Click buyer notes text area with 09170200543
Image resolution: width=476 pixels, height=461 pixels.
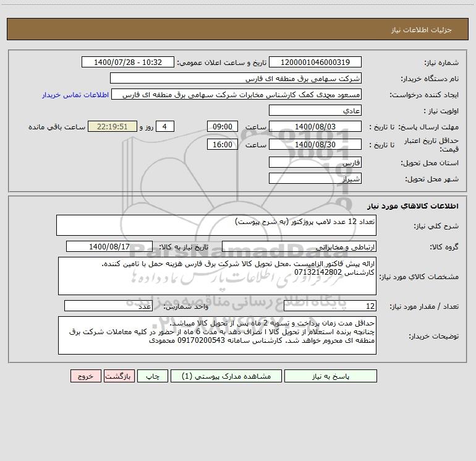point(217,335)
